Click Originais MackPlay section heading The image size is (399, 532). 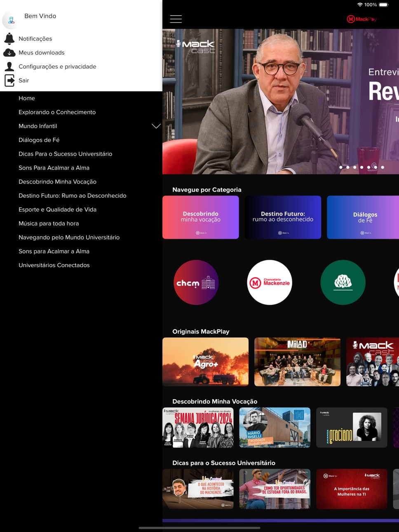pyautogui.click(x=201, y=332)
